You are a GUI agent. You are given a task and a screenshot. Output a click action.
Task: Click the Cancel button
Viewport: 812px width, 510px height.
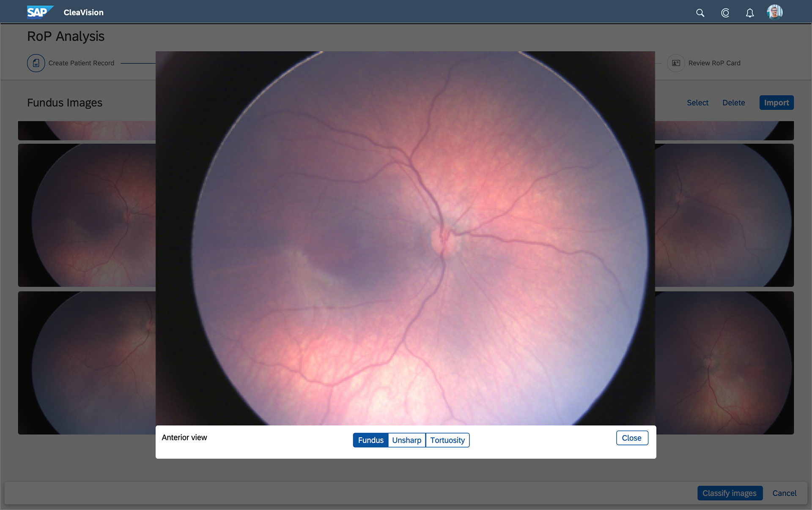coord(784,493)
